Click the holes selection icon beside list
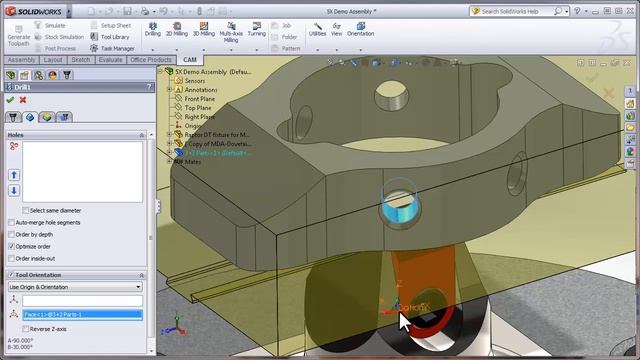Image resolution: width=640 pixels, height=360 pixels. (x=14, y=146)
